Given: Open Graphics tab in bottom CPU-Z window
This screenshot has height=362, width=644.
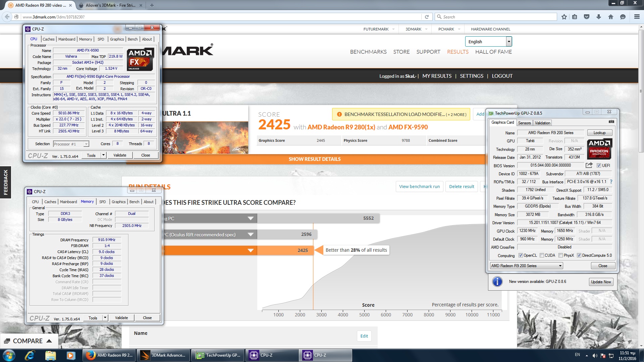Looking at the screenshot, I should 119,202.
